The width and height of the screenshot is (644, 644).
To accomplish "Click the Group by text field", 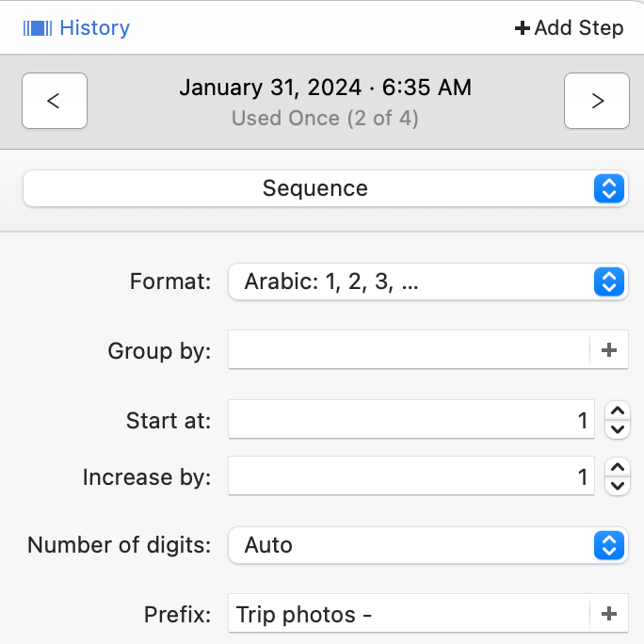I will coord(409,350).
